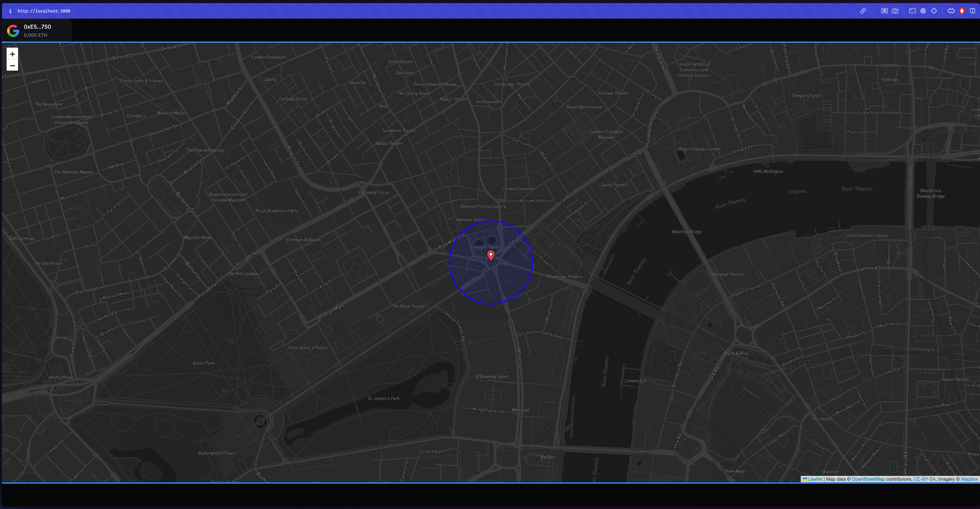Click the picture-in-picture frame icon
This screenshot has height=509, width=980.
click(885, 10)
